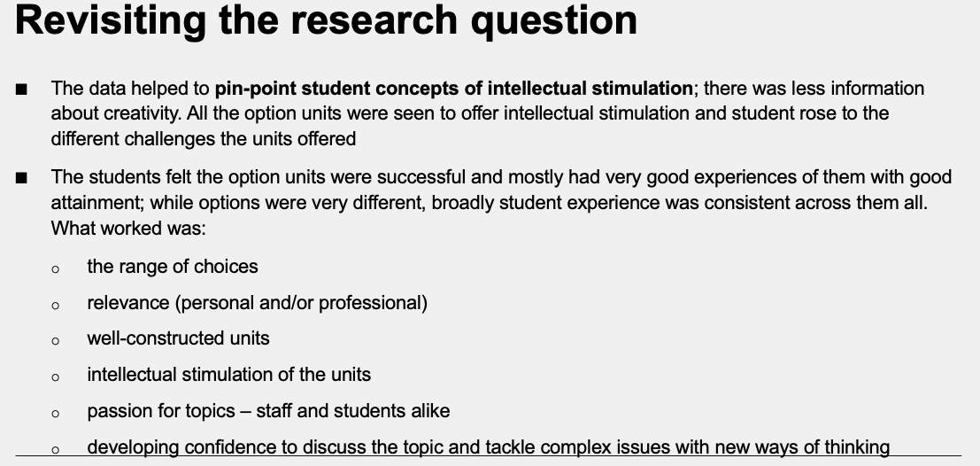Select the line "relevance (personal and/or professional)"
The width and height of the screenshot is (980, 466).
(257, 303)
